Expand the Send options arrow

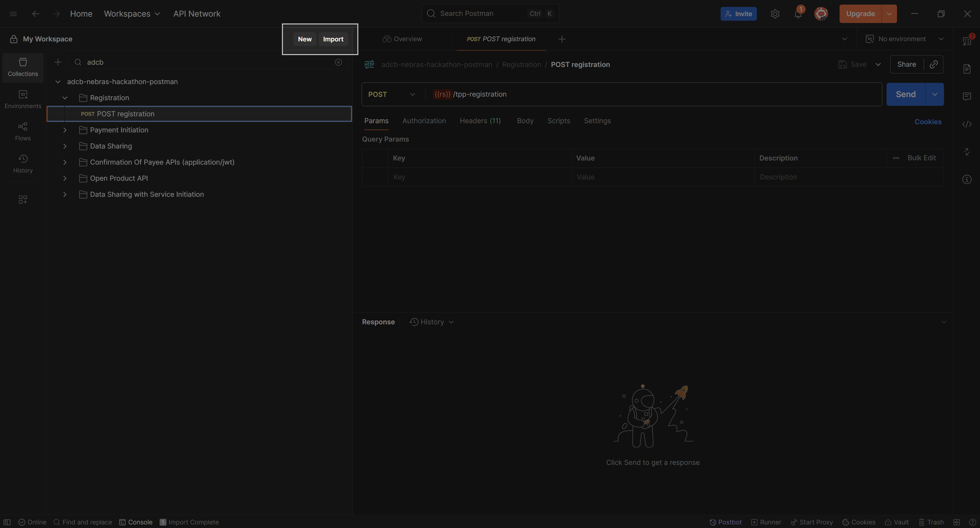pos(934,94)
